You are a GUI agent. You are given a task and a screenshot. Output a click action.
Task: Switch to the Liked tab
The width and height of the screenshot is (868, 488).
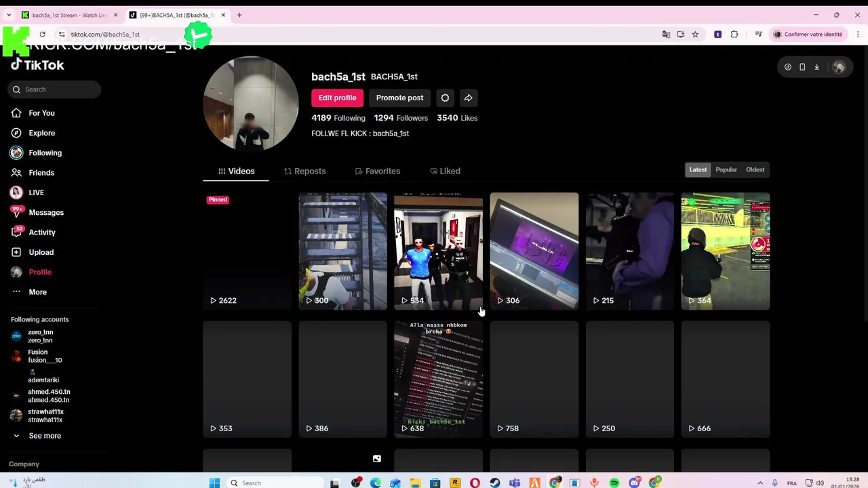tap(445, 171)
